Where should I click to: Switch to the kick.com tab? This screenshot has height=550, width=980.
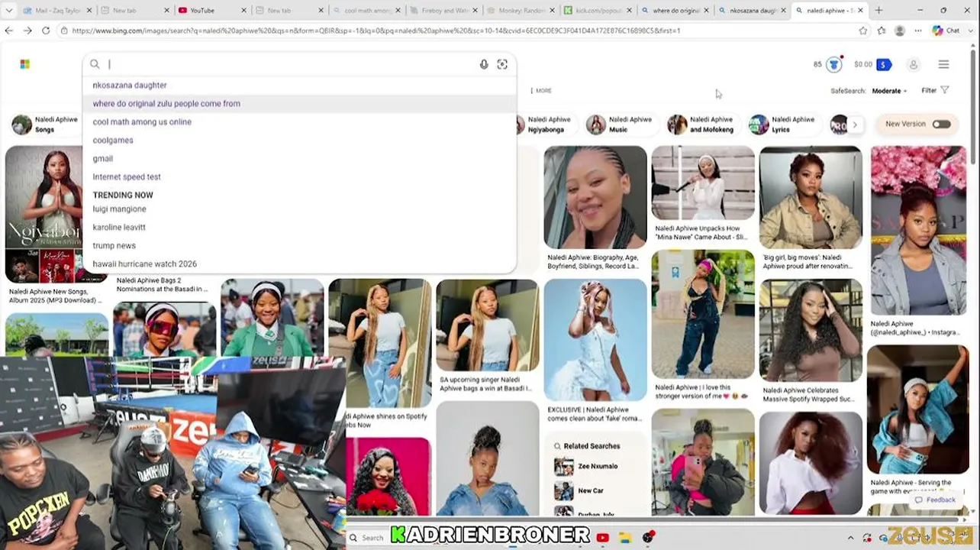[x=598, y=11]
